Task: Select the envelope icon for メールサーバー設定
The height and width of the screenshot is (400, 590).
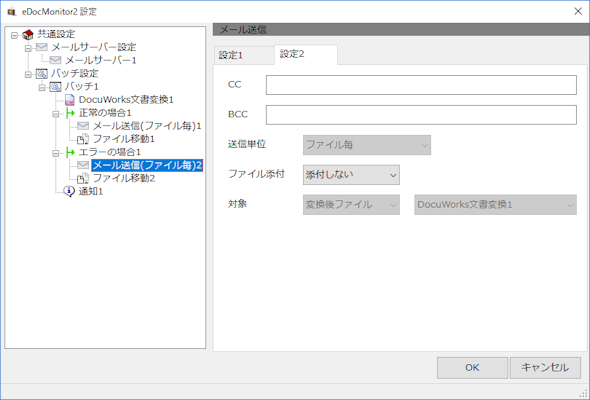Action: click(x=41, y=47)
